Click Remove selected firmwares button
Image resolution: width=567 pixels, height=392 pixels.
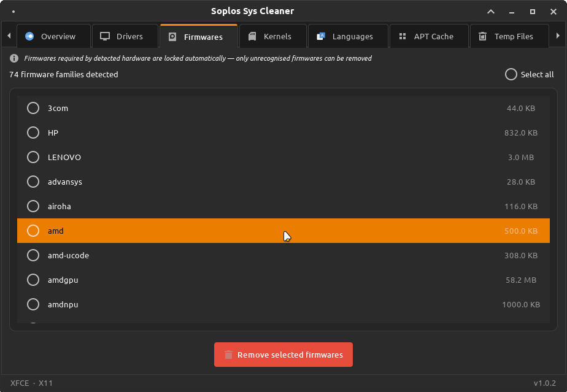point(283,355)
